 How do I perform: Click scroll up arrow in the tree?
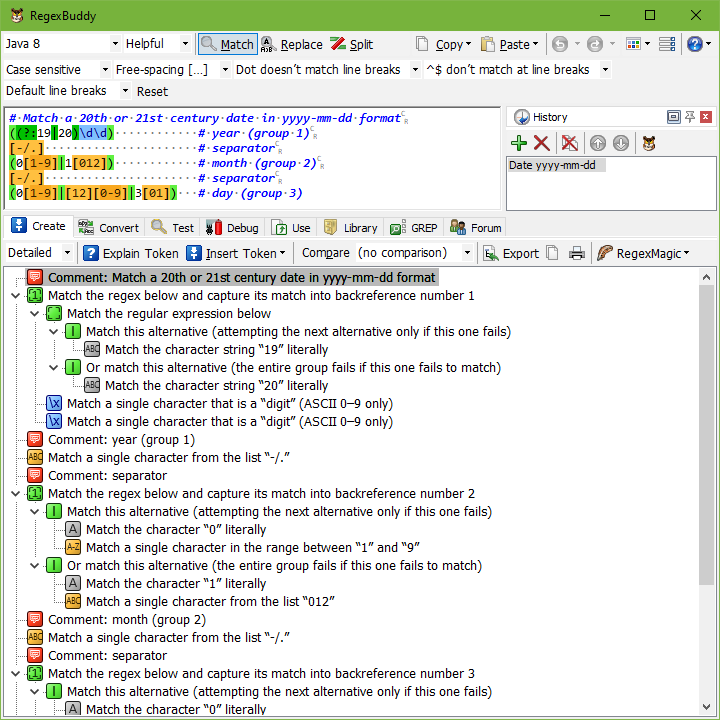tap(706, 277)
